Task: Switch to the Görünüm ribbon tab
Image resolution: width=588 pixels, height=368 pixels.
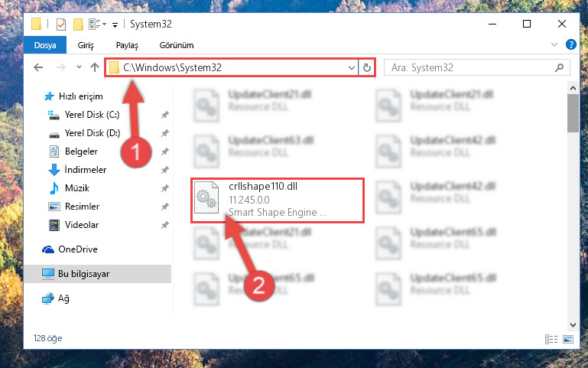Action: pyautogui.click(x=177, y=45)
